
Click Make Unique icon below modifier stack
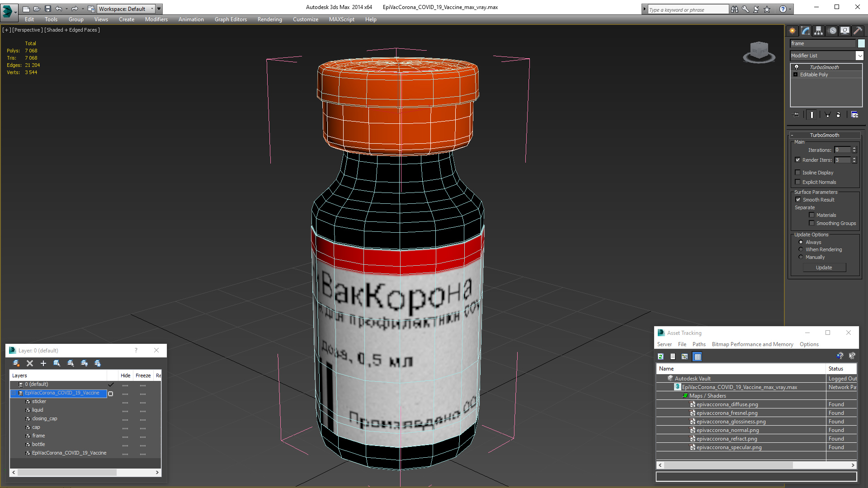tap(827, 115)
